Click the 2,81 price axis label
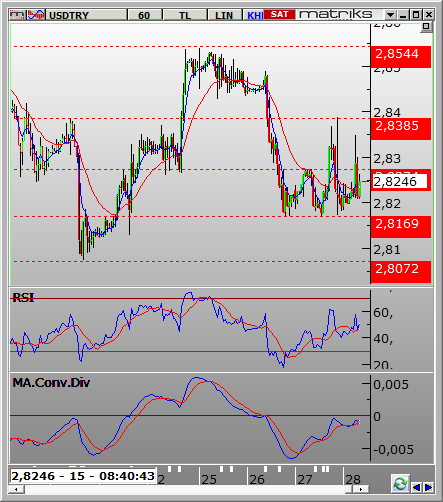This screenshot has height=502, width=443. tap(387, 250)
